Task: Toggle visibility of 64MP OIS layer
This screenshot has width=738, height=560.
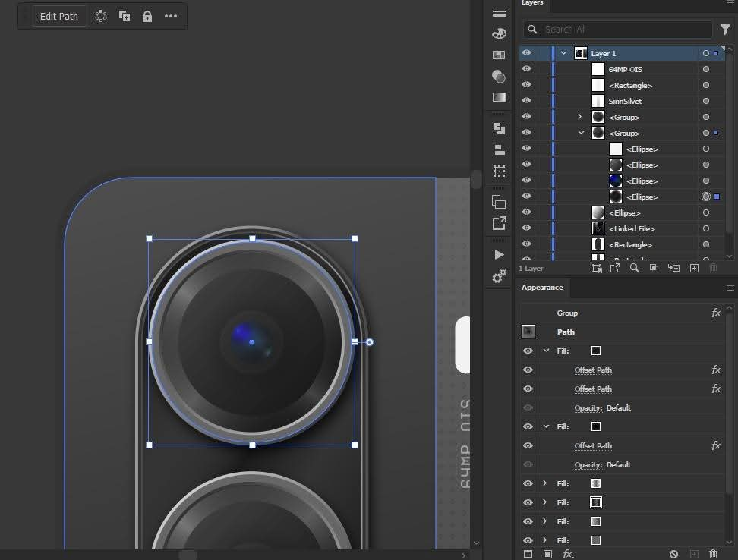Action: pos(527,68)
